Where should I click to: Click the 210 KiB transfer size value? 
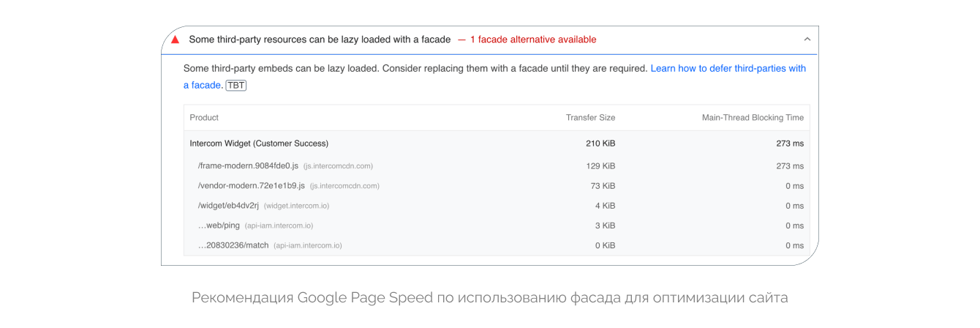pos(600,143)
